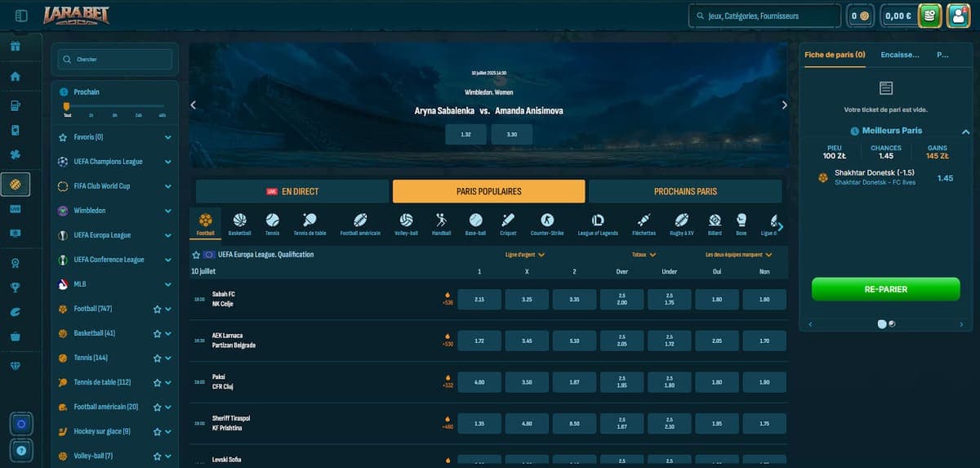This screenshot has height=468, width=980.
Task: Open the League of Legends category icon
Action: click(x=598, y=221)
